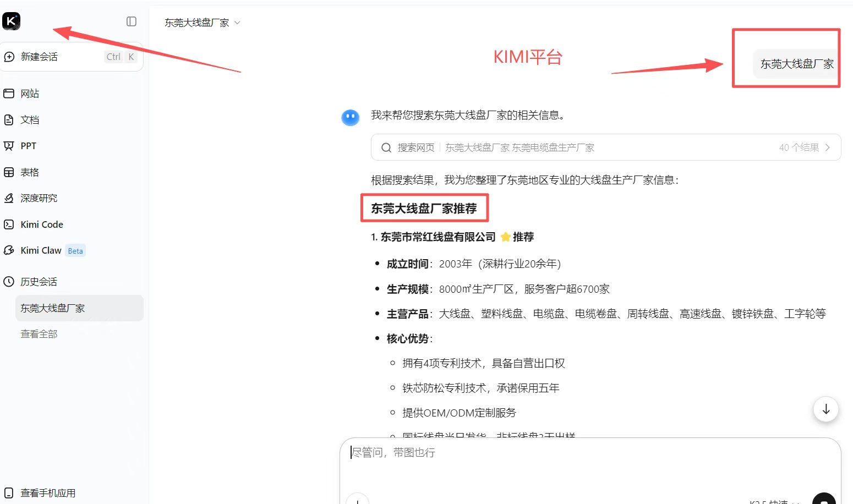
Task: Expand the 搜索网页 results card
Action: pos(606,147)
